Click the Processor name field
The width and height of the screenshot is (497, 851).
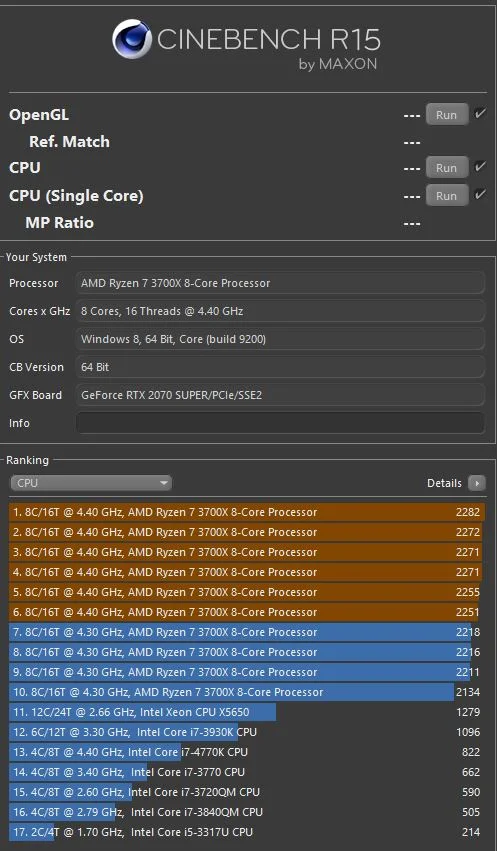(x=280, y=283)
